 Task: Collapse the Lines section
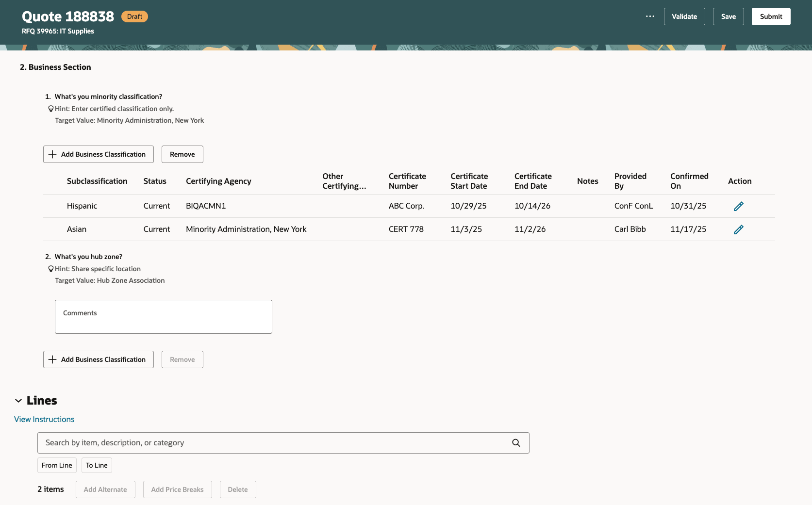(x=18, y=400)
